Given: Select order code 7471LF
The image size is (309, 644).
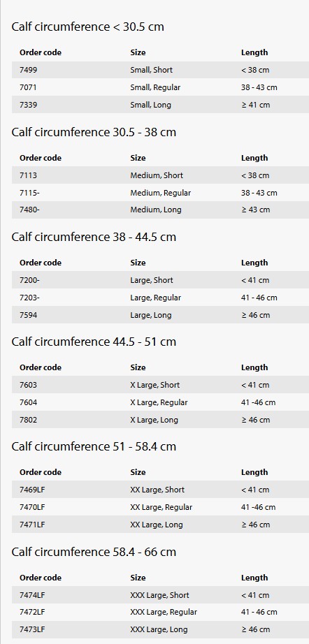Looking at the screenshot, I should [x=32, y=525].
